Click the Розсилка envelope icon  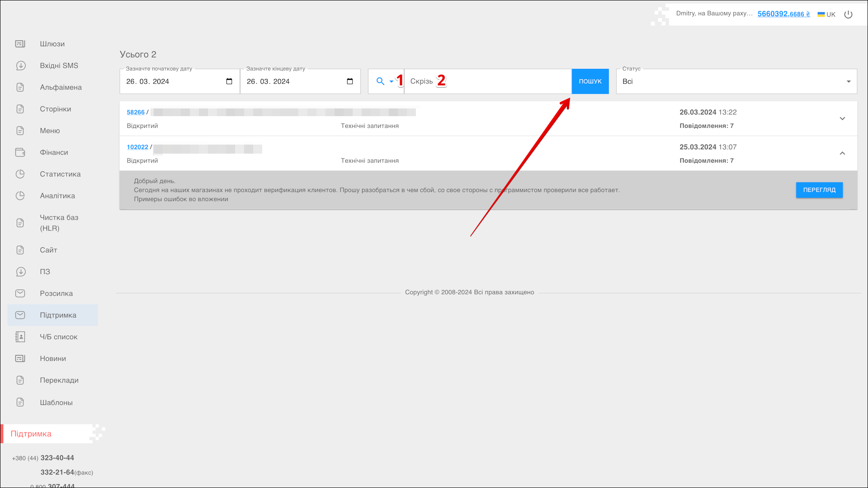20,293
